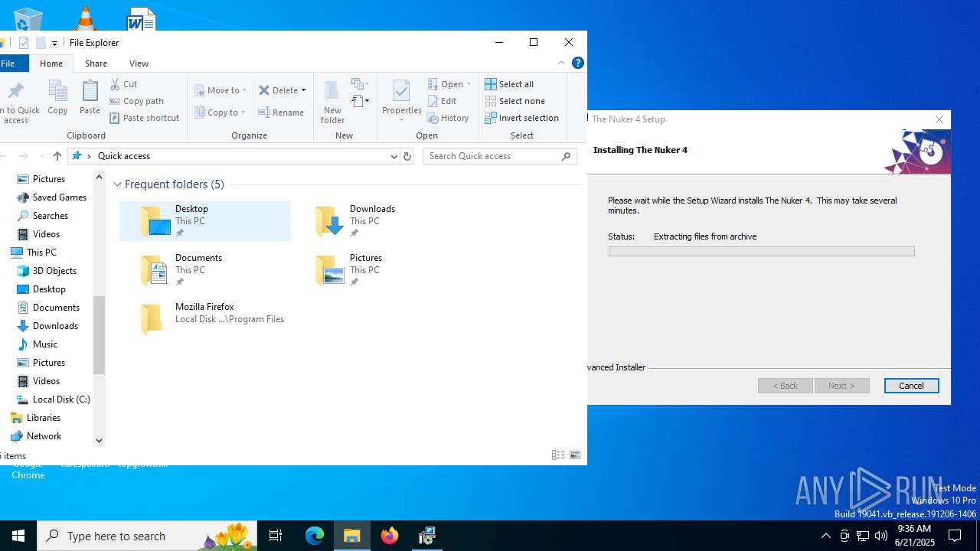Click Paste shortcut in ribbon

(x=144, y=118)
